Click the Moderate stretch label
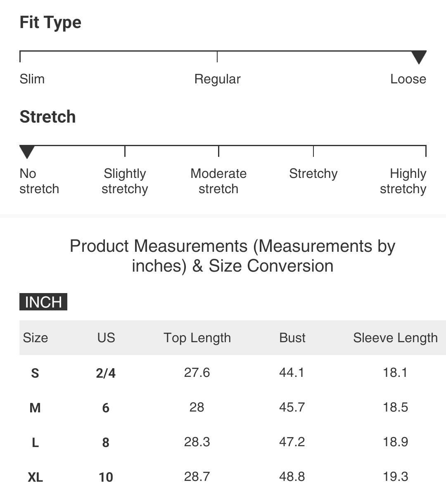 point(218,181)
